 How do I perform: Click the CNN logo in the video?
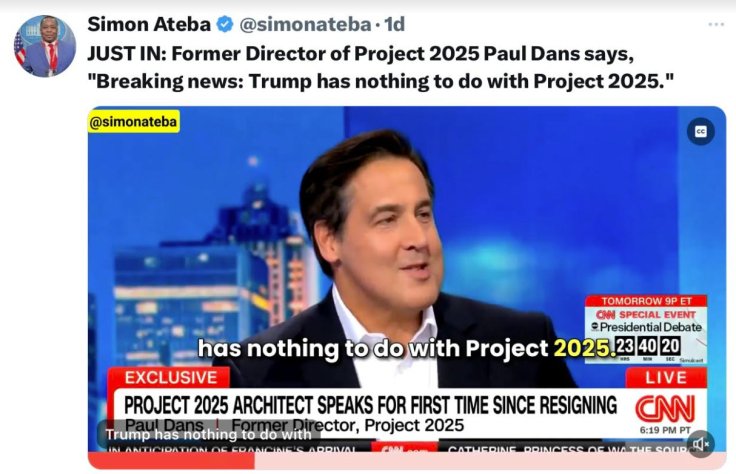pos(665,408)
